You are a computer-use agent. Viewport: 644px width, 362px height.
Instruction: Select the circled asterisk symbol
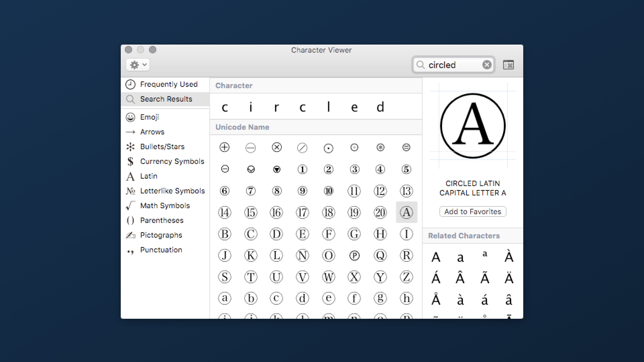point(380,147)
